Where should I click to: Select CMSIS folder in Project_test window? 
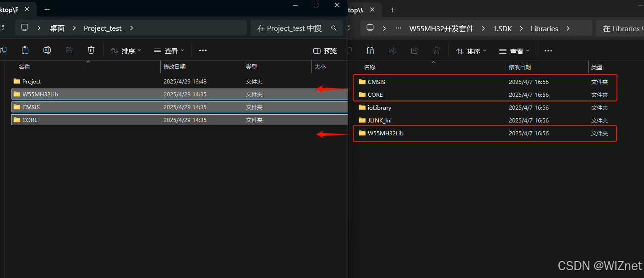[180, 107]
